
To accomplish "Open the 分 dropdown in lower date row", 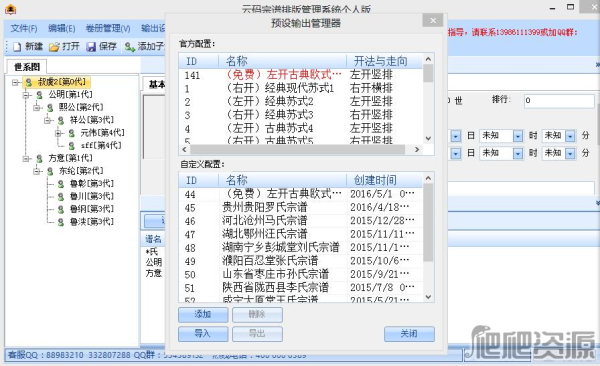I will pos(570,154).
